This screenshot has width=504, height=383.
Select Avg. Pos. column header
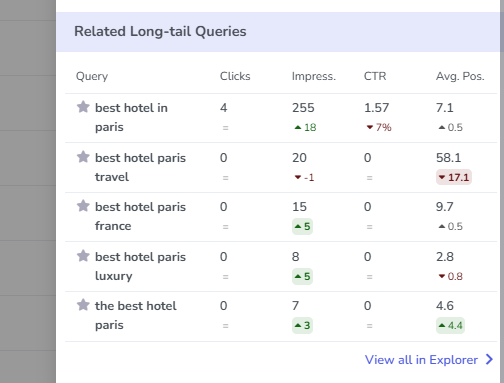point(460,76)
